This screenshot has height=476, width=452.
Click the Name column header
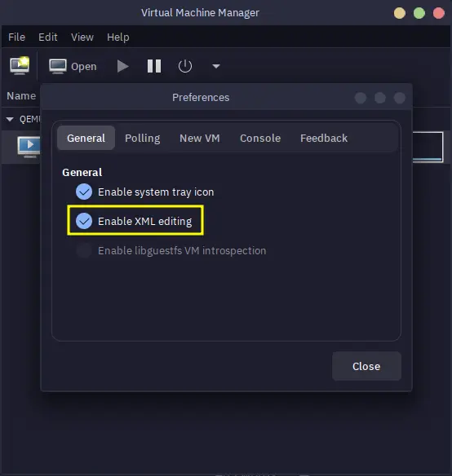[x=21, y=96]
